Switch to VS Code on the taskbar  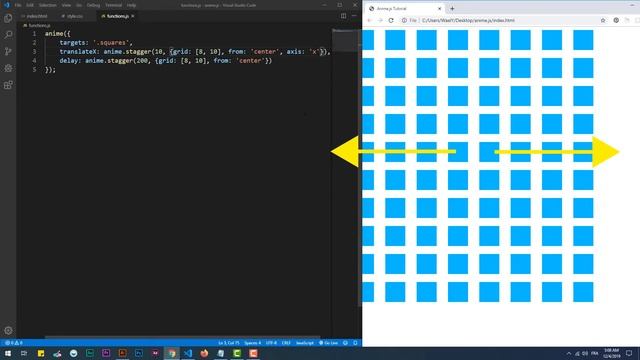click(x=188, y=353)
